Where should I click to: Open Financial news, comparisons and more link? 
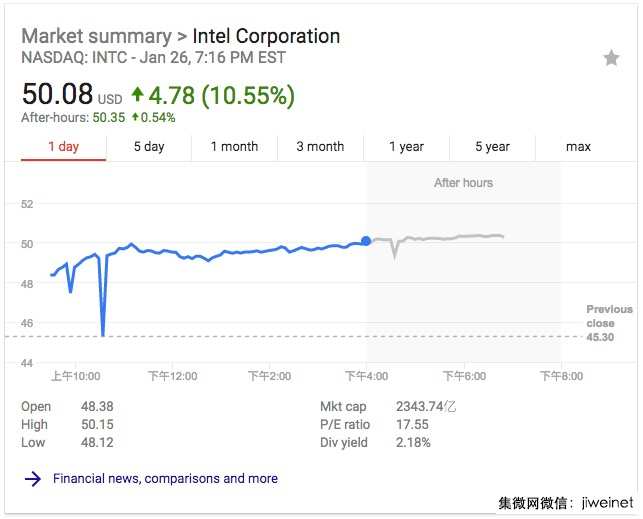point(165,479)
